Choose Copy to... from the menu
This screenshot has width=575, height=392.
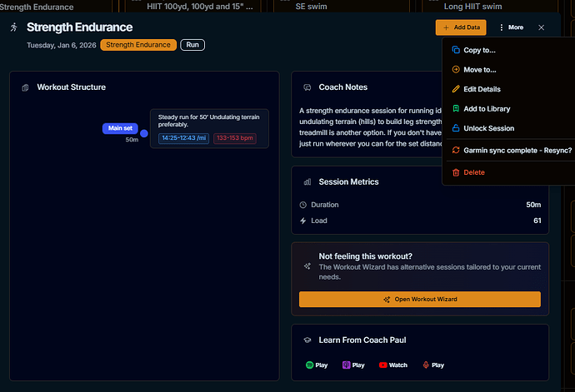(x=479, y=50)
